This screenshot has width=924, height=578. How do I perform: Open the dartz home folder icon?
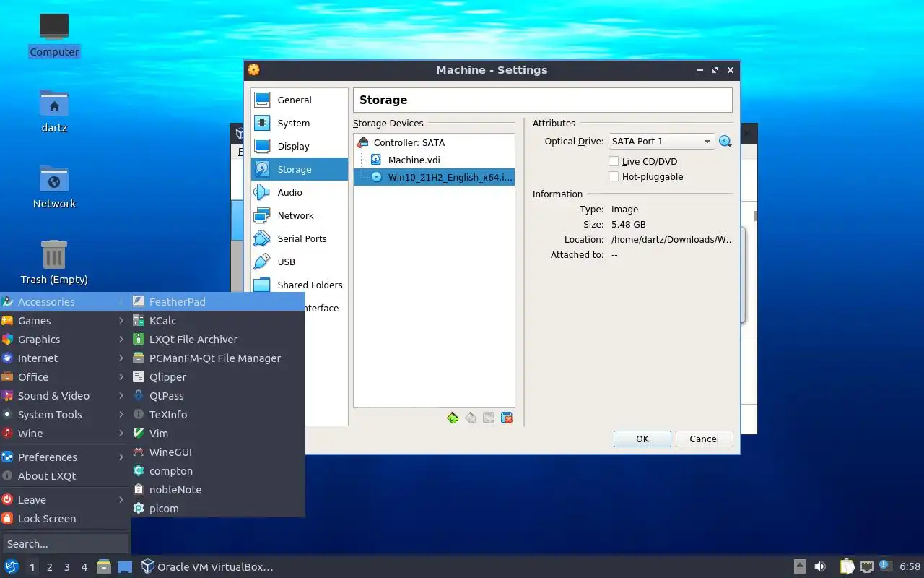tap(54, 111)
